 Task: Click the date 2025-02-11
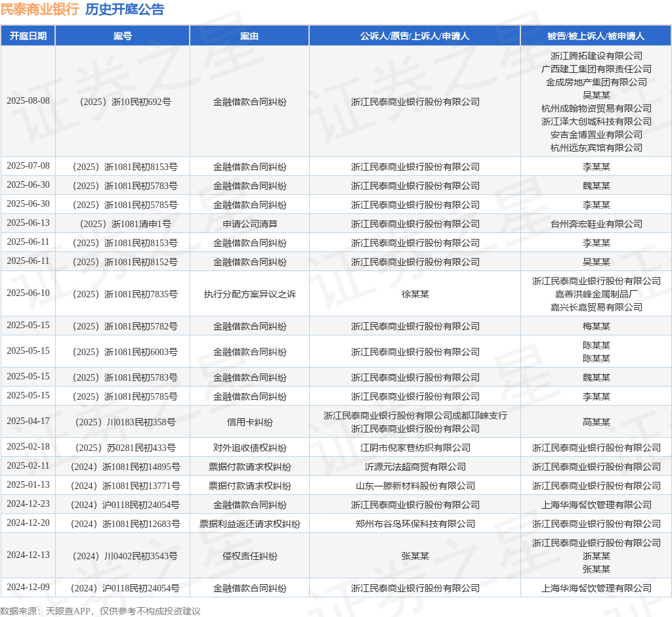[28, 466]
